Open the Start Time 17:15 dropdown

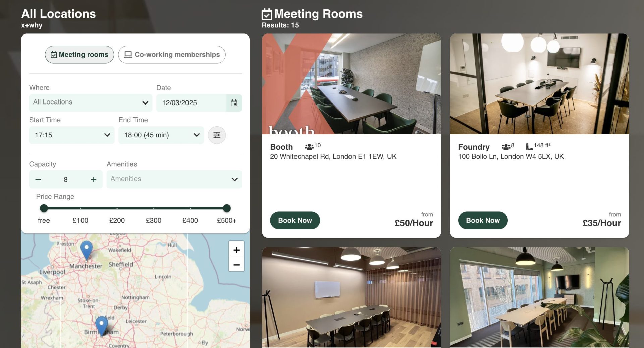tap(72, 135)
